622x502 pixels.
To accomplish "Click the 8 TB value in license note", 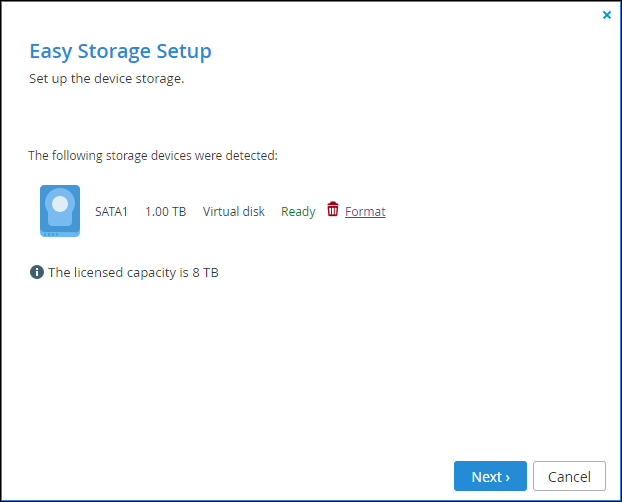I will [205, 273].
